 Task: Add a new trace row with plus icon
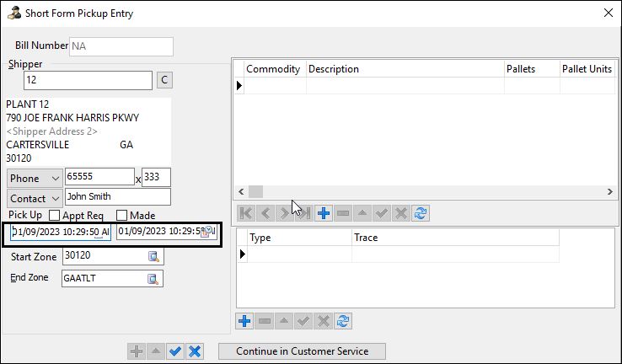pyautogui.click(x=245, y=321)
